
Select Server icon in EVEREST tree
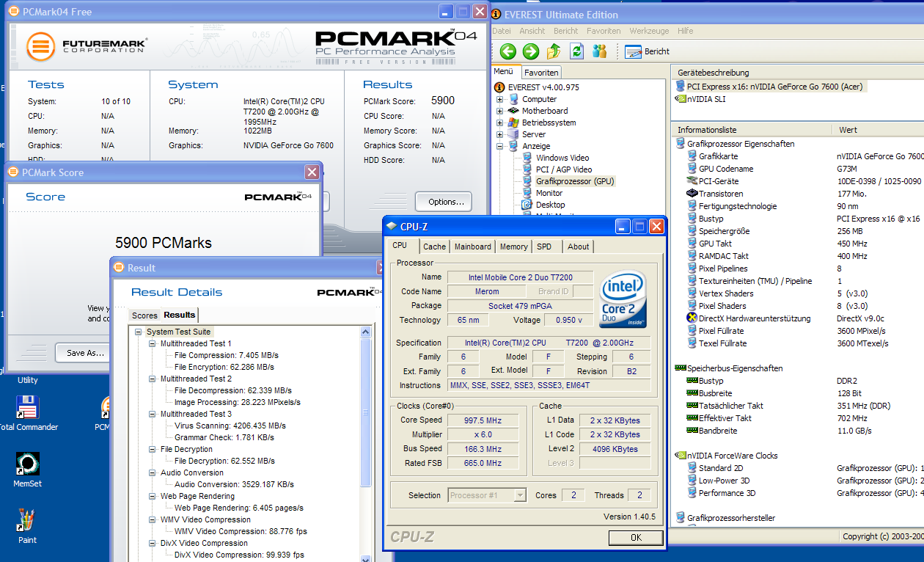(513, 134)
